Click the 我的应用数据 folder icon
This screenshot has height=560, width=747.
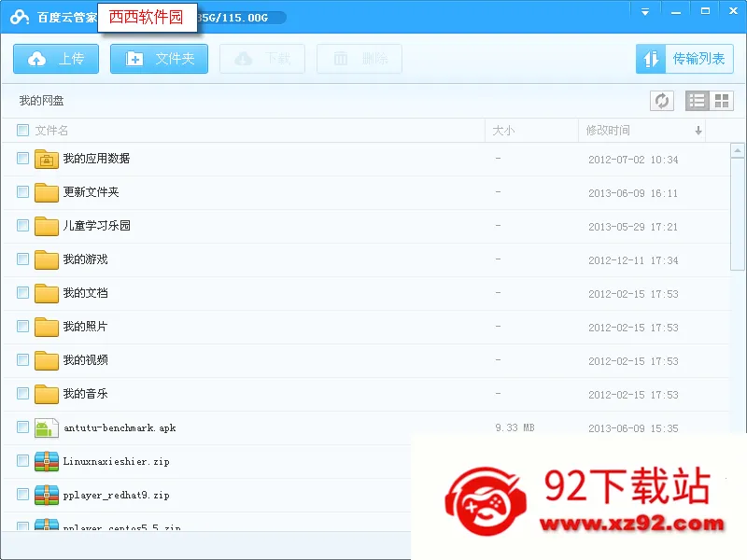pyautogui.click(x=46, y=159)
